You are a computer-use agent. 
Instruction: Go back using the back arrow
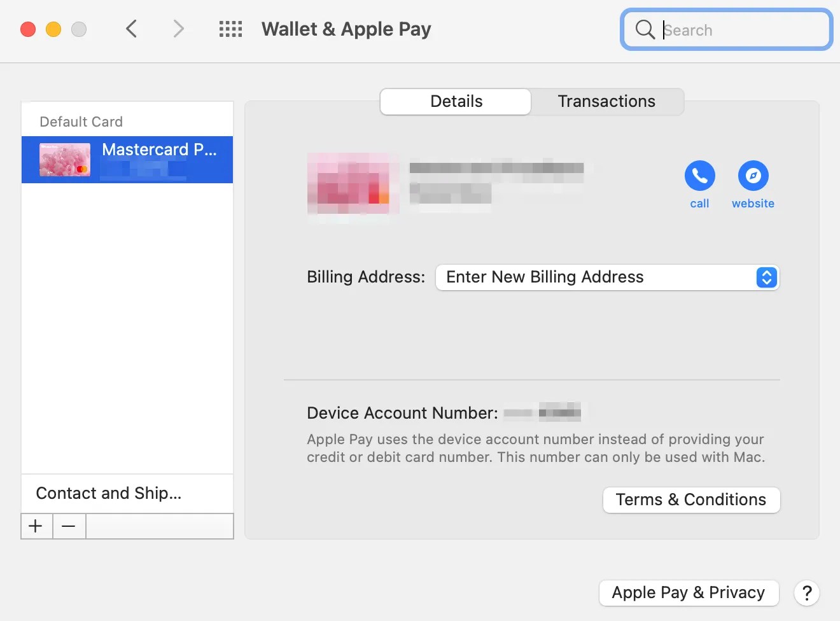click(131, 29)
